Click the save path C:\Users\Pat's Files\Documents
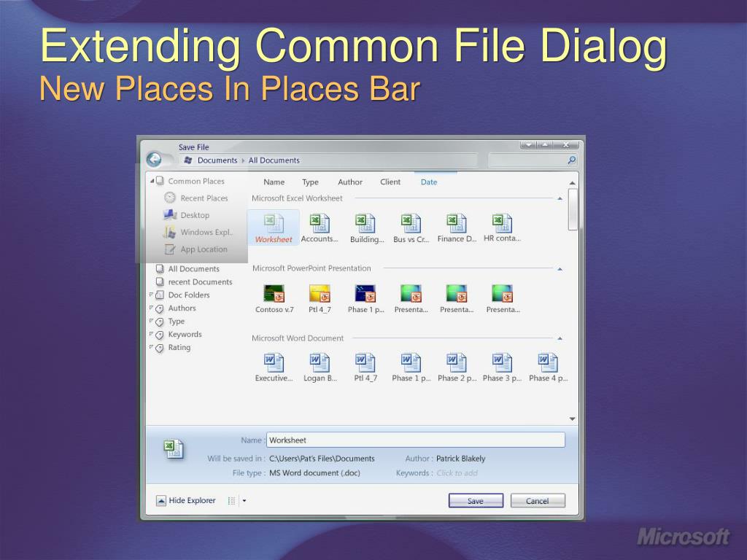The width and height of the screenshot is (747, 560). tap(322, 459)
